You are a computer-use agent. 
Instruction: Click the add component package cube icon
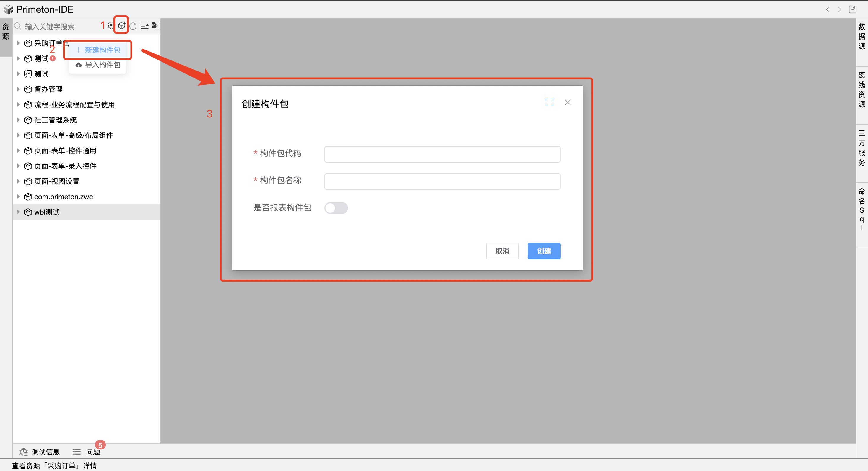[x=122, y=26]
